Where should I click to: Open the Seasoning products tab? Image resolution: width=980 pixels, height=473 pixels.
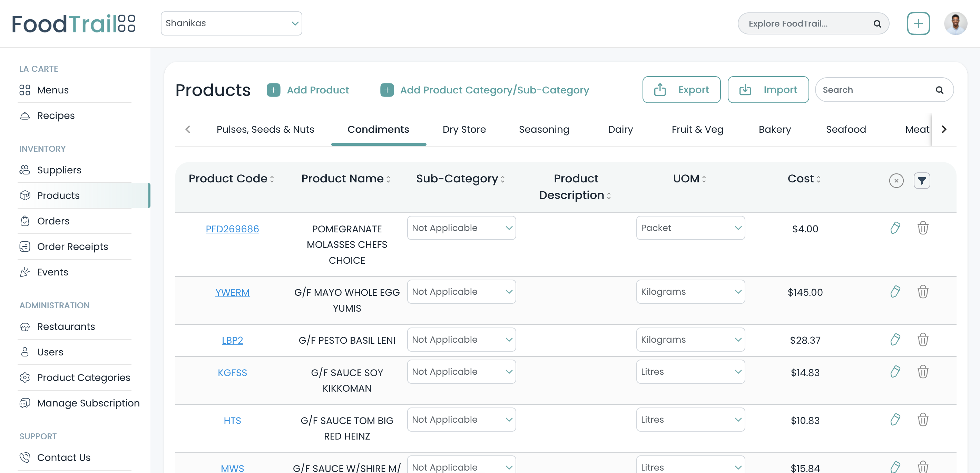(544, 129)
